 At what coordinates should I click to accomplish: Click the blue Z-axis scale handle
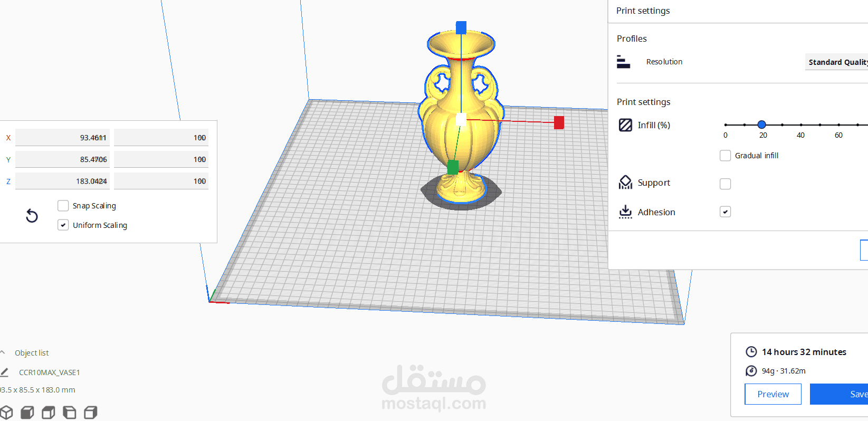tap(461, 27)
